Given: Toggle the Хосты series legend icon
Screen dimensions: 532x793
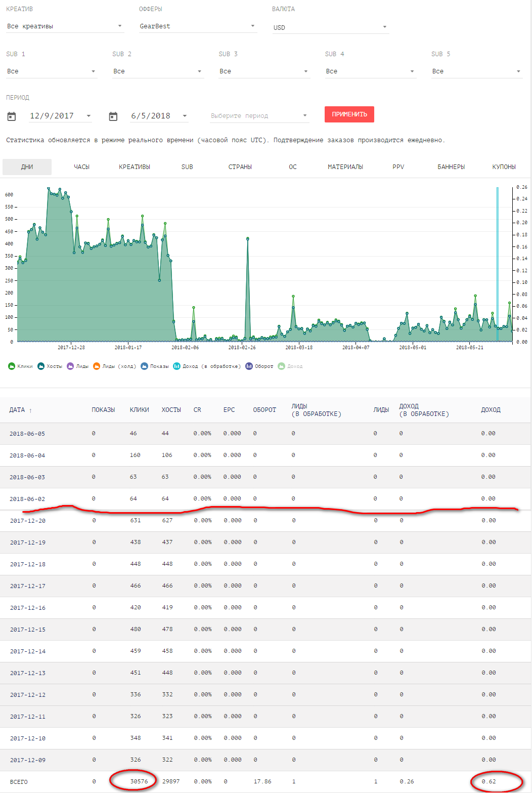Looking at the screenshot, I should 41,366.
